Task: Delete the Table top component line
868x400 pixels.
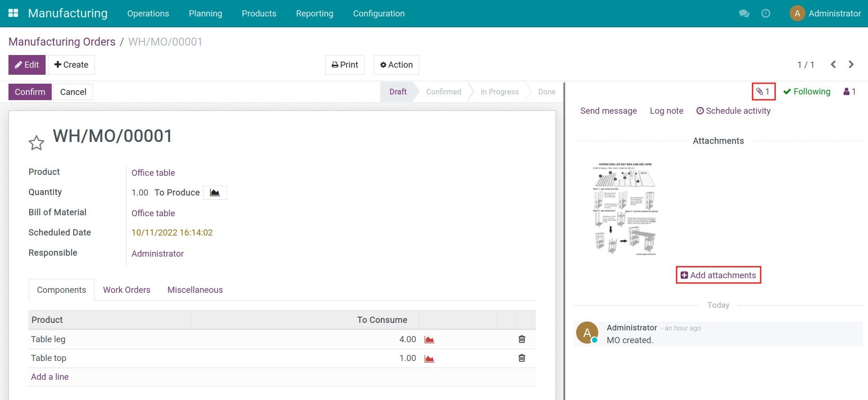Action: (x=522, y=358)
